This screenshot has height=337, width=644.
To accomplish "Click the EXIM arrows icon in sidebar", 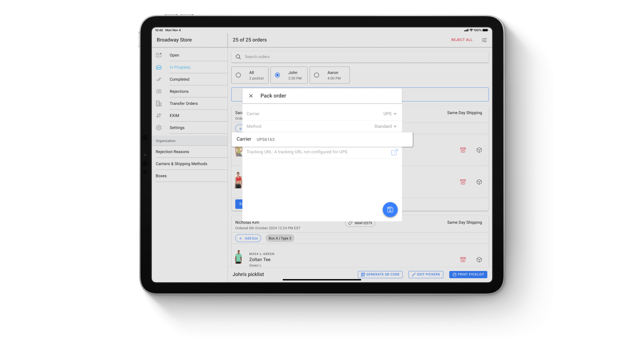I will (x=159, y=115).
